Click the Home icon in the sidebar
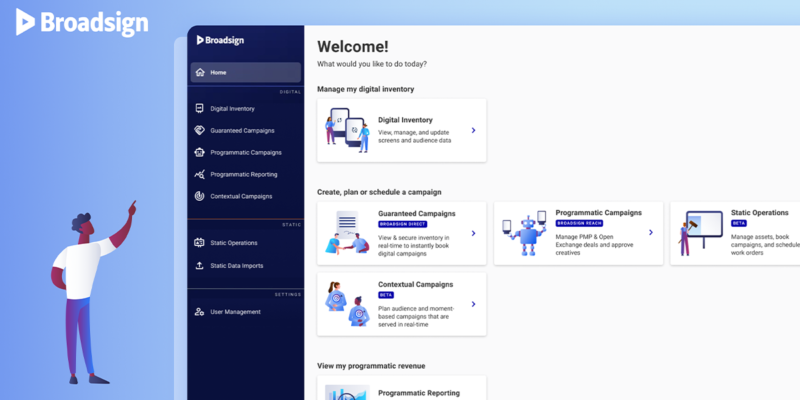 (x=200, y=72)
